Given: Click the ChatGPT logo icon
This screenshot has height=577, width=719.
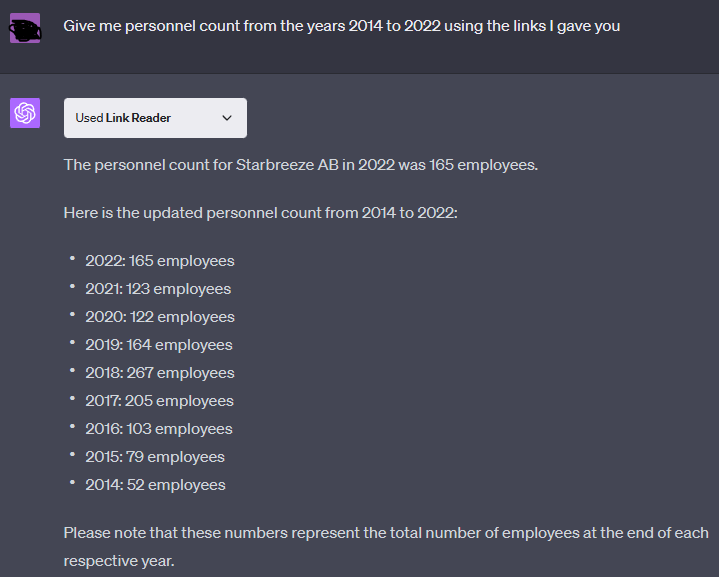Looking at the screenshot, I should tap(25, 113).
